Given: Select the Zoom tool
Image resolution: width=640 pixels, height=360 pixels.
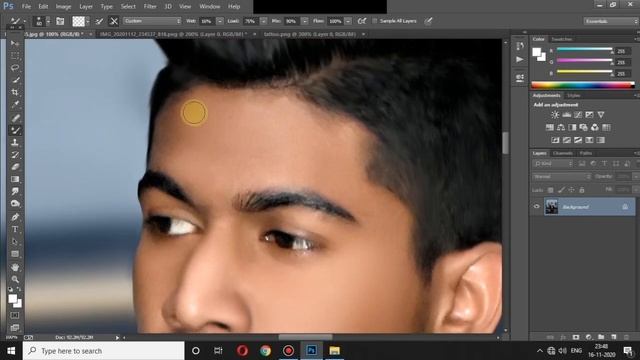Looking at the screenshot, I should click(x=15, y=280).
